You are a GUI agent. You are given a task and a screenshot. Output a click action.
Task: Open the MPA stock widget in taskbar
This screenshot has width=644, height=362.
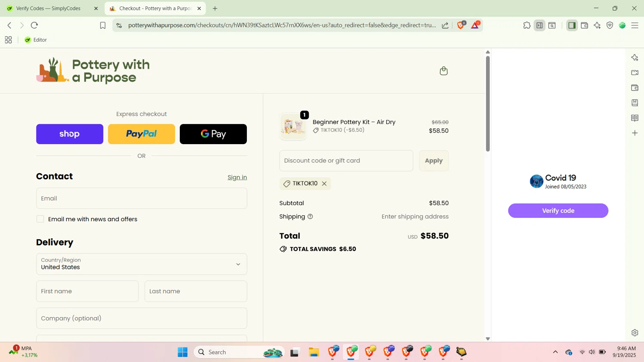[24, 352]
